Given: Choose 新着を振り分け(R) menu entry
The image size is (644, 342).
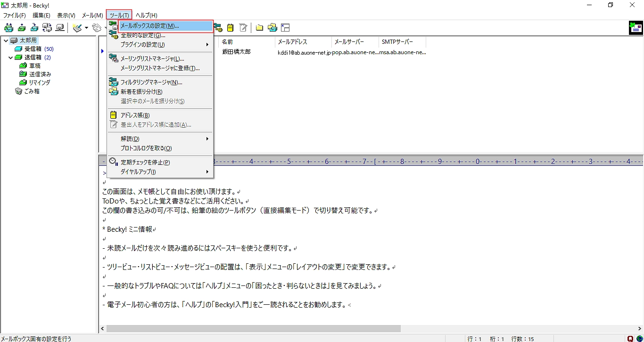Looking at the screenshot, I should [160, 92].
